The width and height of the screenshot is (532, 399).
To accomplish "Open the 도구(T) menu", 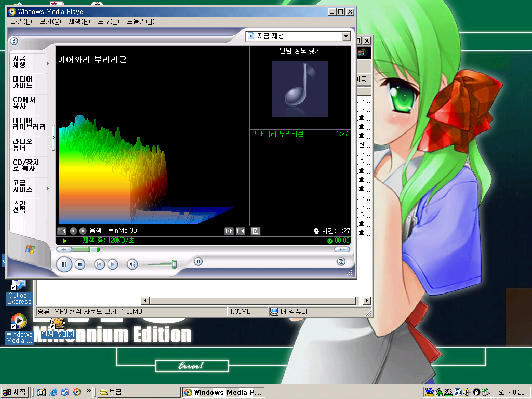I will pyautogui.click(x=108, y=22).
